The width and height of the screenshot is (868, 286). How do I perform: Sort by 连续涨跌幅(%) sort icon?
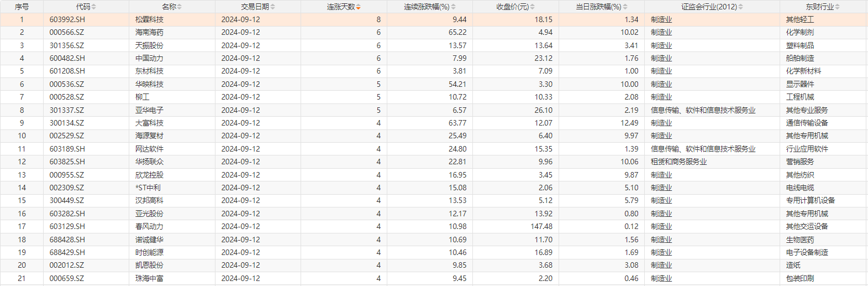(x=454, y=7)
